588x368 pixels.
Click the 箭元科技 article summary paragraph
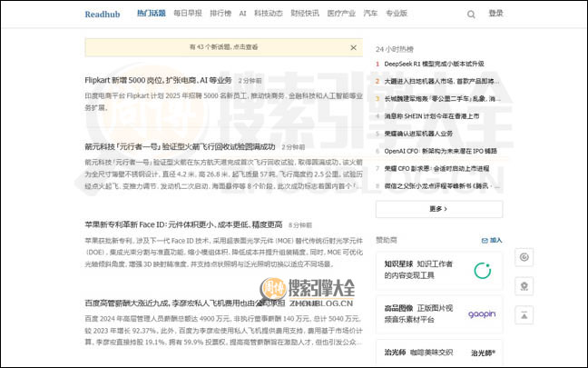[x=223, y=174]
